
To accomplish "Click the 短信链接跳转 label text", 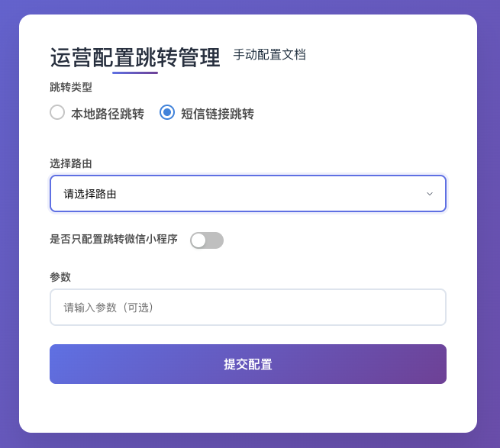I will pos(218,114).
